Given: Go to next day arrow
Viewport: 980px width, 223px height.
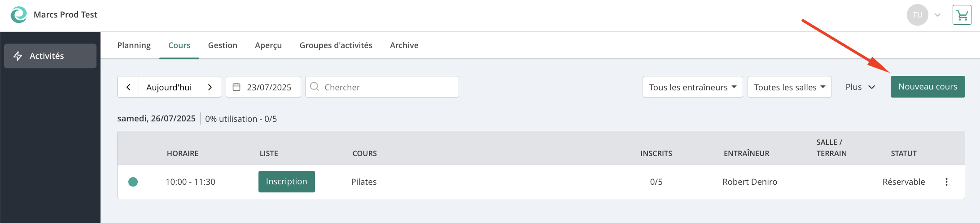Looking at the screenshot, I should [x=210, y=87].
